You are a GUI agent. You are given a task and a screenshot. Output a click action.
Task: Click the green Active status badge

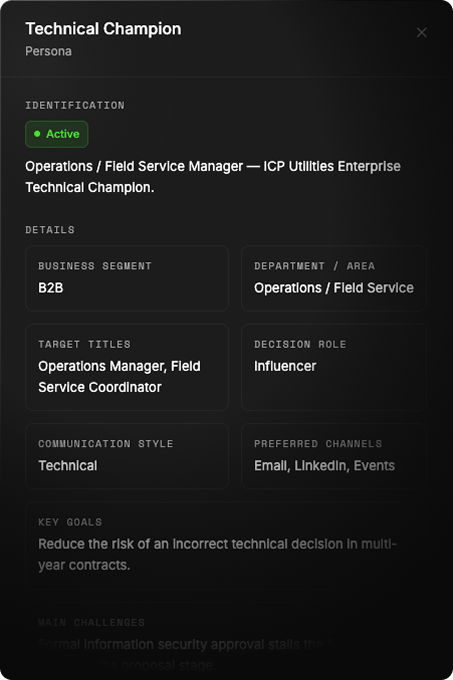click(x=57, y=134)
